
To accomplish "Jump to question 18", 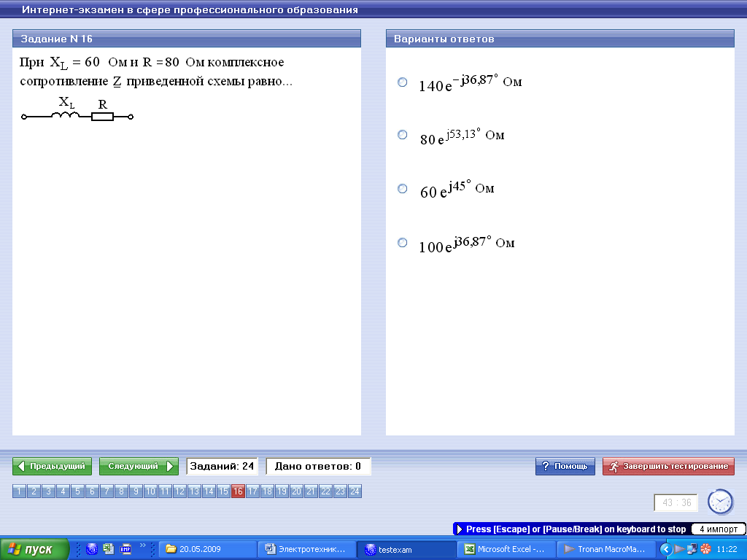I will click(x=267, y=491).
